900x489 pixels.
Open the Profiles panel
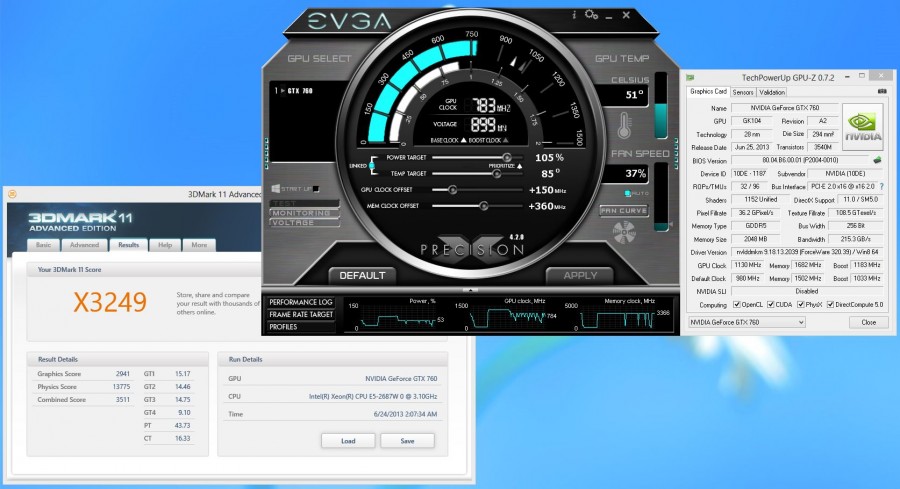click(301, 327)
